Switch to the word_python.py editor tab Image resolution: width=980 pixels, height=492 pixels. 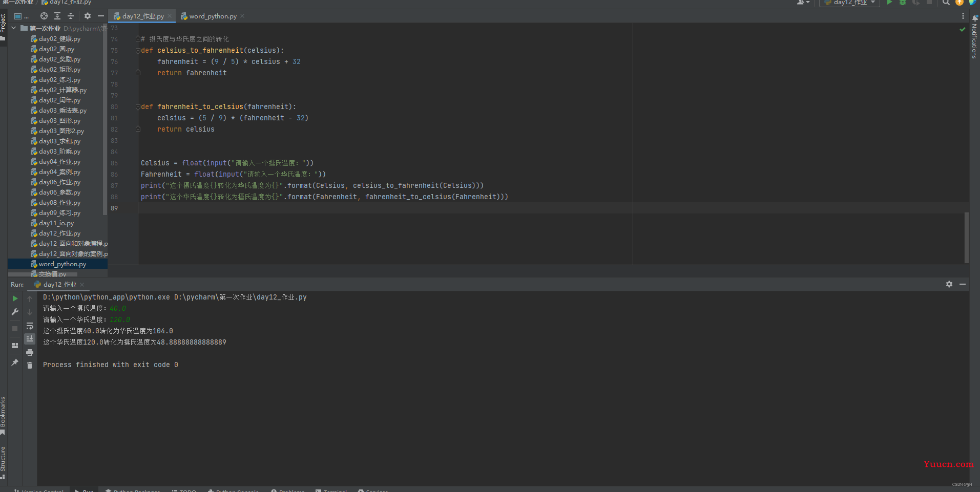[x=213, y=16]
